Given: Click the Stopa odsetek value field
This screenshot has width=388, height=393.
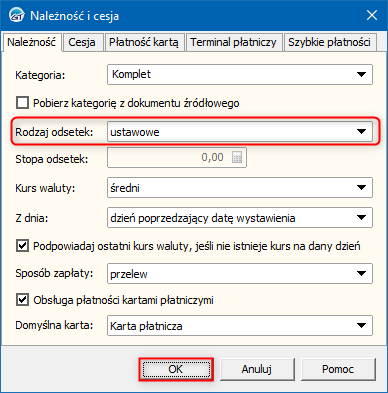Looking at the screenshot, I should (x=177, y=157).
